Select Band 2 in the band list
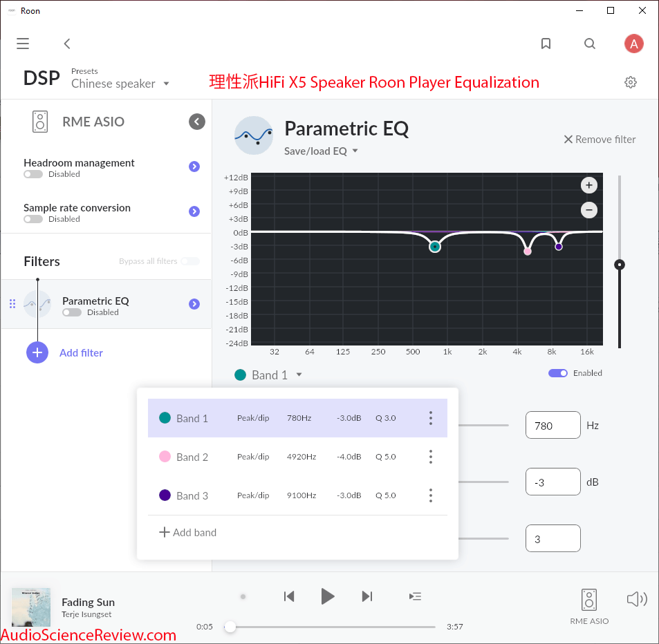Image resolution: width=659 pixels, height=644 pixels. pos(297,457)
